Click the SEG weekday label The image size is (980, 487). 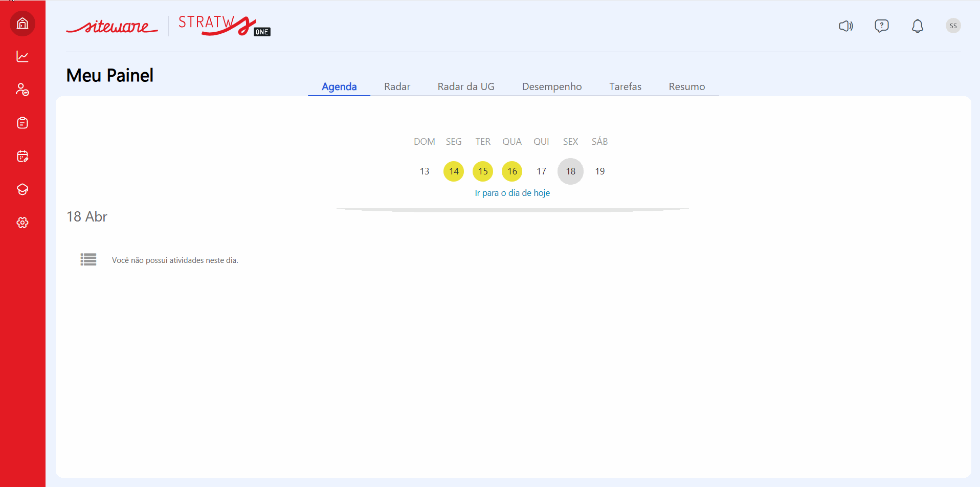point(454,142)
